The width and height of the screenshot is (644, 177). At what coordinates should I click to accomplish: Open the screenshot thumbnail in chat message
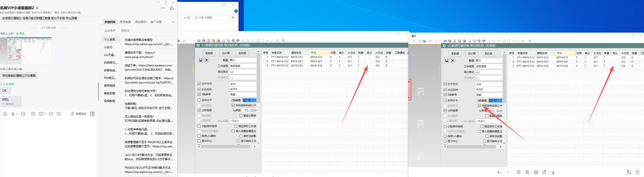coord(26,50)
